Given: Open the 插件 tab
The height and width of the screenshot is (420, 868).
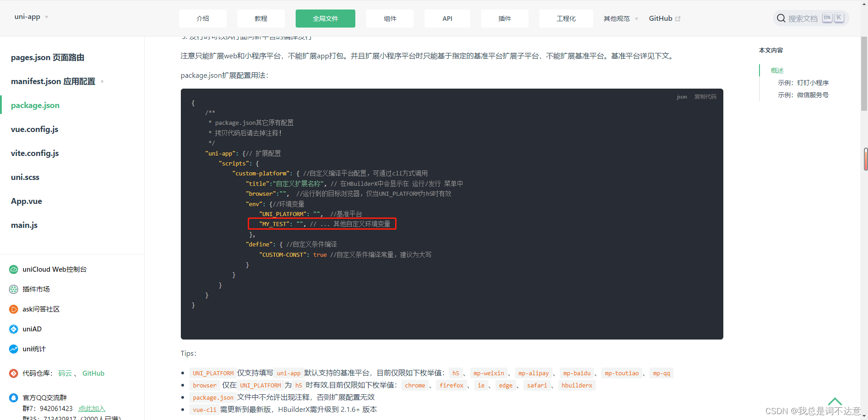Looking at the screenshot, I should tap(505, 19).
